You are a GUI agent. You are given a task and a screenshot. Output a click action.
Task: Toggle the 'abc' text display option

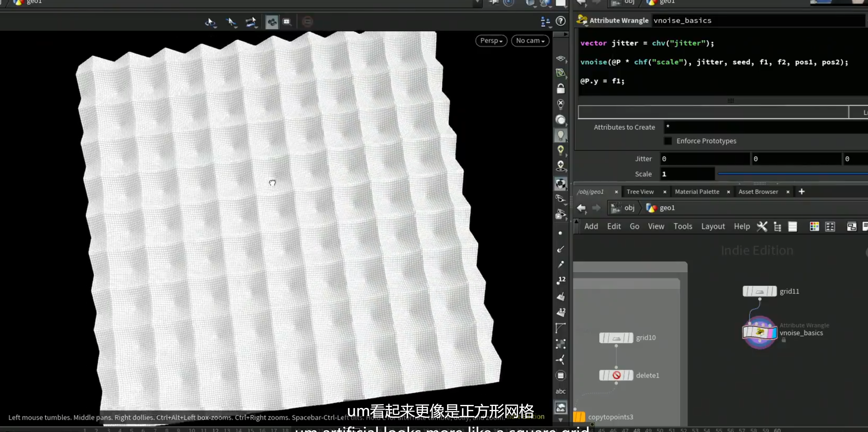[x=560, y=391]
